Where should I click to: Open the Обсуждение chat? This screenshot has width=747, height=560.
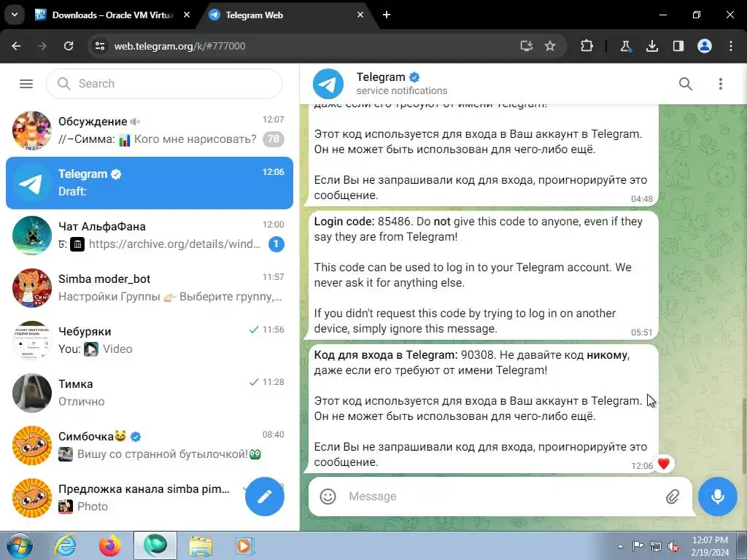[x=149, y=130]
